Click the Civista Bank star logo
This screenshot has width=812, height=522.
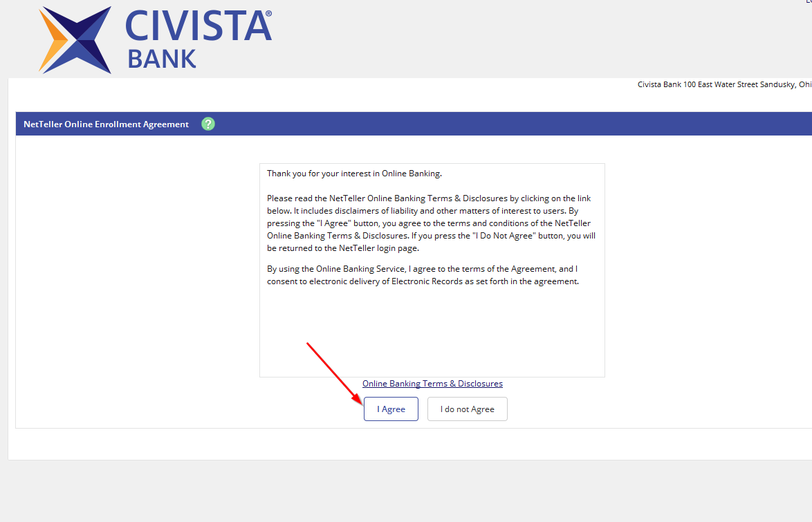75,40
